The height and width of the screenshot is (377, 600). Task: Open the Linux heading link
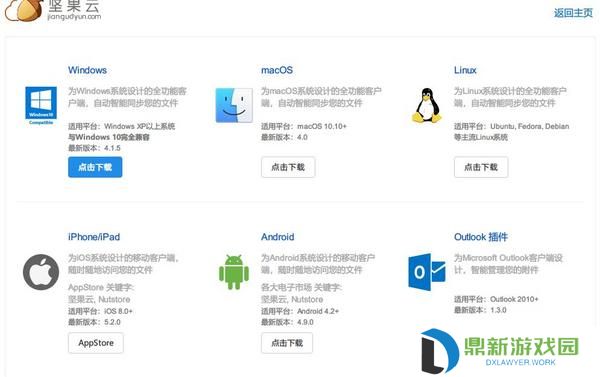tap(465, 70)
